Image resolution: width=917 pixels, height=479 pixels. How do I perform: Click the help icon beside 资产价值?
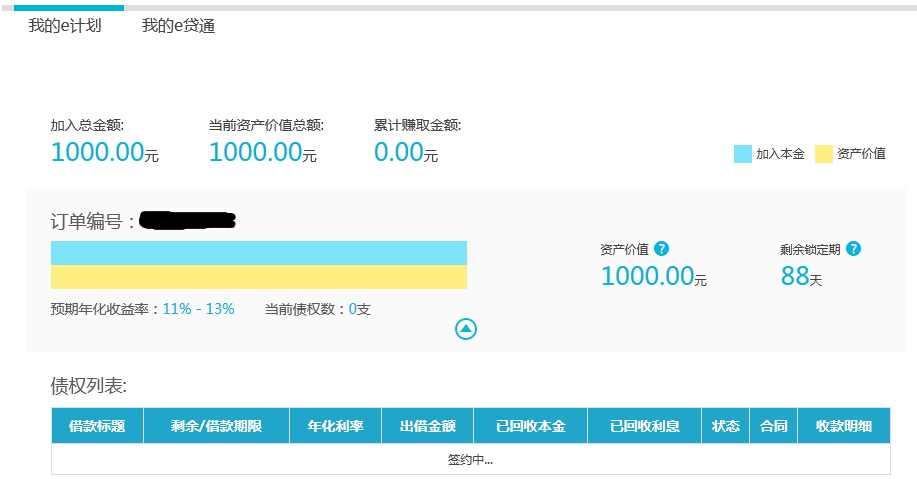point(661,249)
